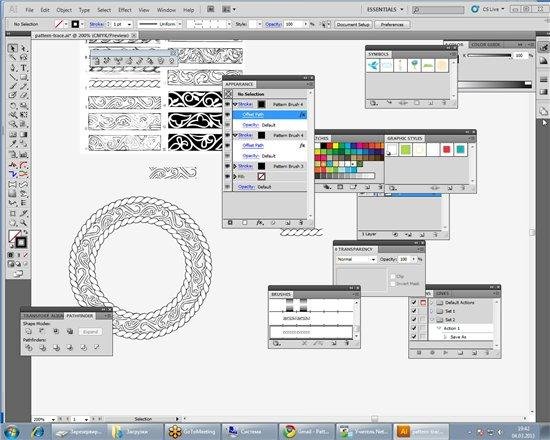Hide first Stroke Pattern Brush 4 row
This screenshot has width=550, height=440.
tap(228, 104)
